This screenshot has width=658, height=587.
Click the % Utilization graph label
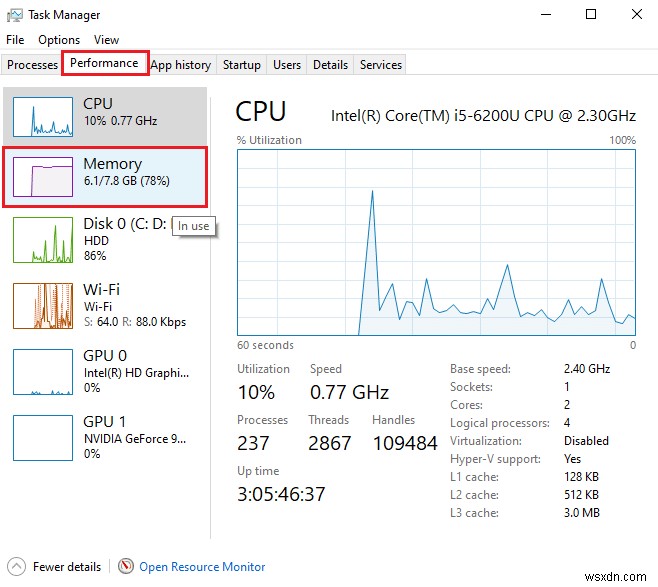[x=269, y=140]
